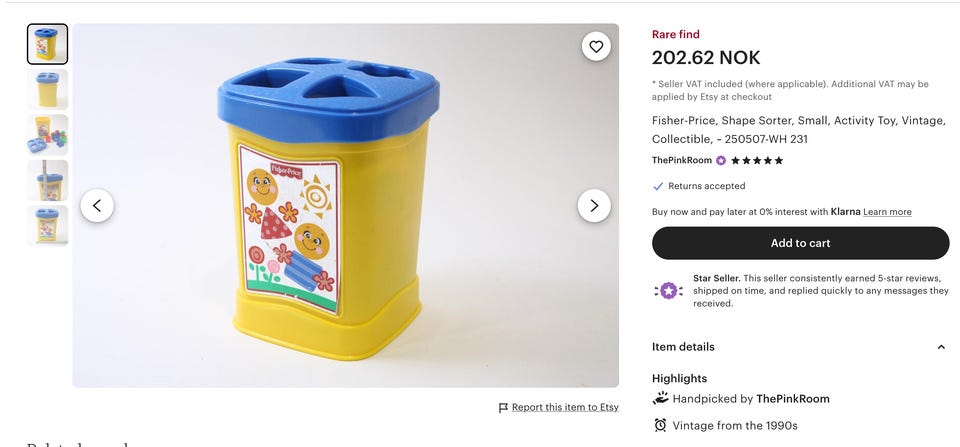960x447 pixels.
Task: Select the third thumbnail with shape blocks
Action: tap(48, 134)
